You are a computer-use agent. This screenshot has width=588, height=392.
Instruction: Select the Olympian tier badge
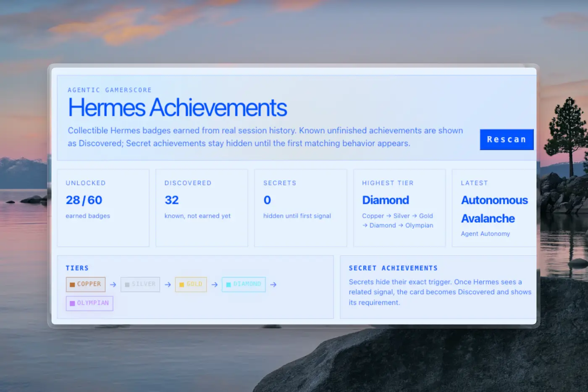coord(89,303)
